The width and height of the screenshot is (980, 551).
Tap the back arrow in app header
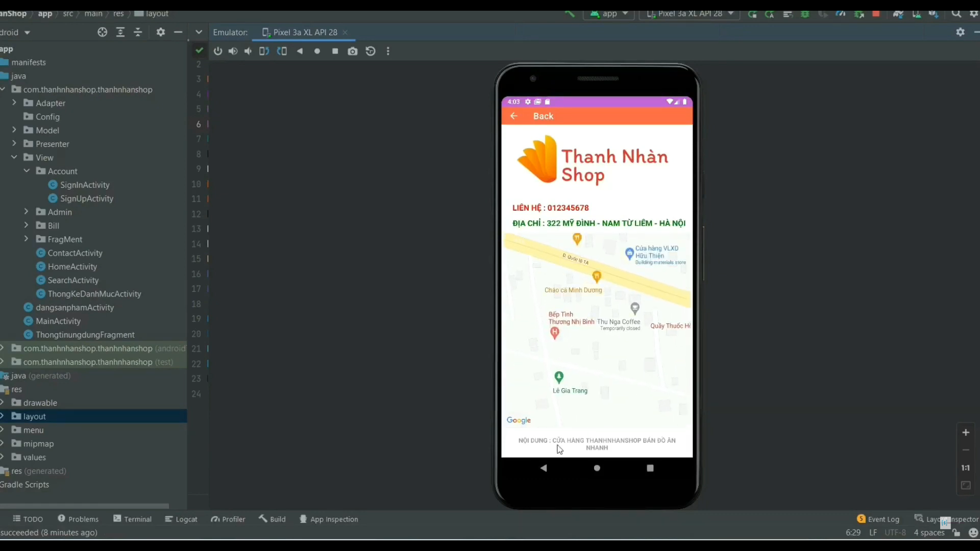coord(514,116)
